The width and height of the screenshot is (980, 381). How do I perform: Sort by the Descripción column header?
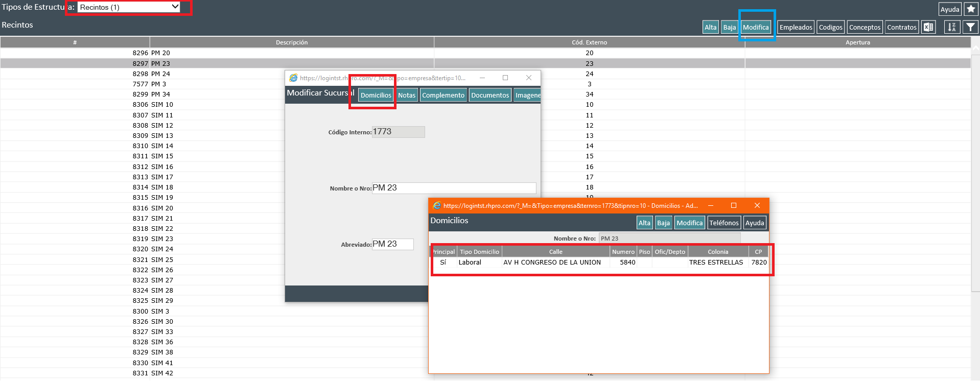click(292, 42)
